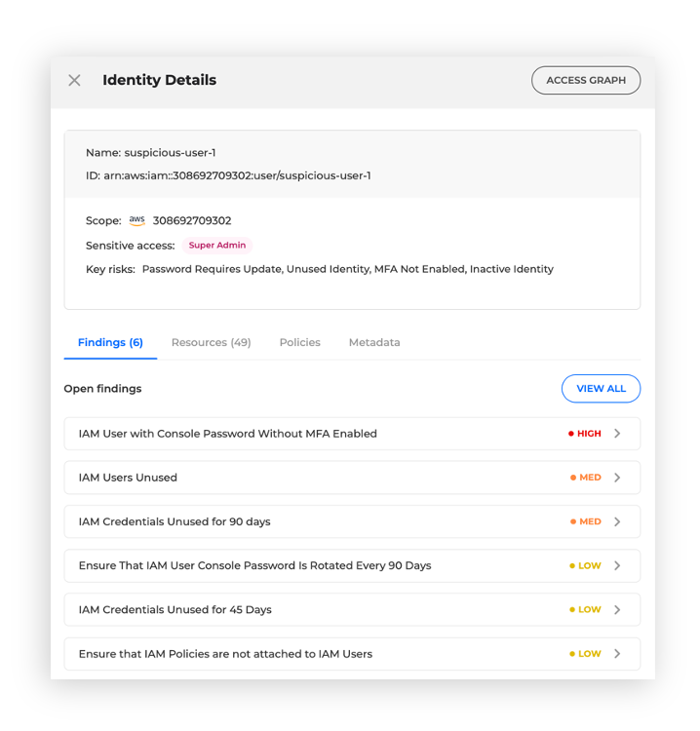700x731 pixels.
Task: Click the Super Admin sensitive access badge
Action: point(216,246)
